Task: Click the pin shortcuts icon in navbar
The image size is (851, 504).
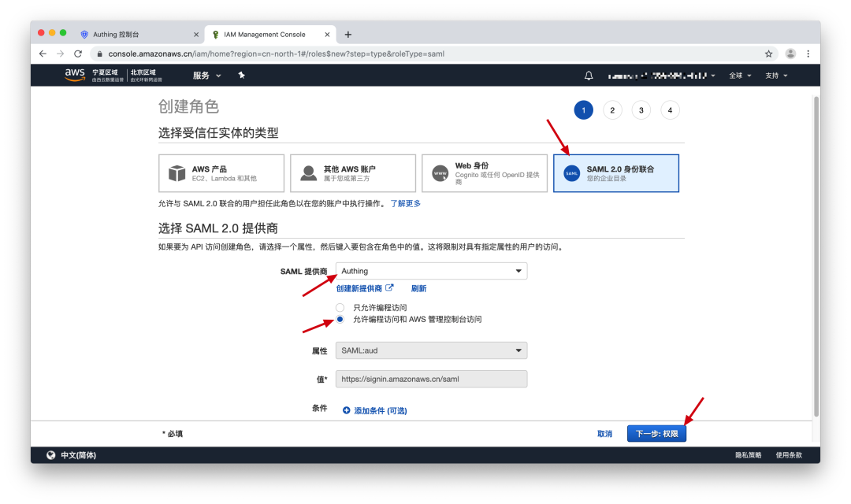Action: pyautogui.click(x=242, y=76)
